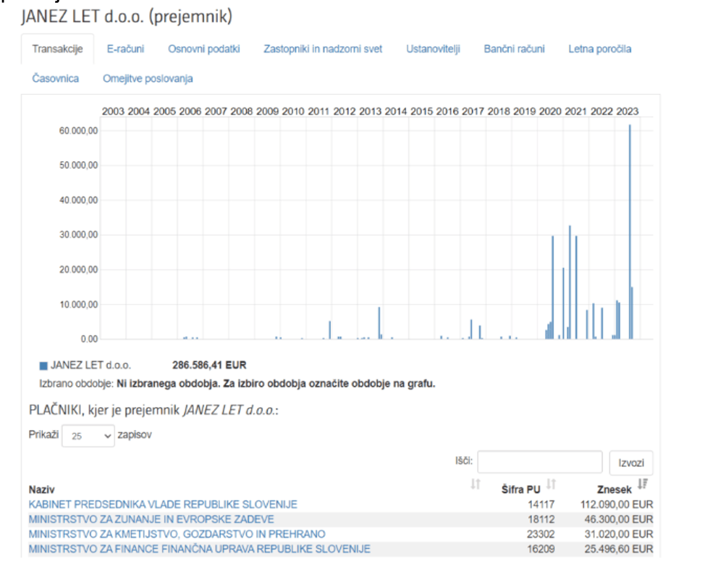Expand the Prikaži 25 records dropdown
Viewport: 705px width, 588px height.
pyautogui.click(x=88, y=436)
